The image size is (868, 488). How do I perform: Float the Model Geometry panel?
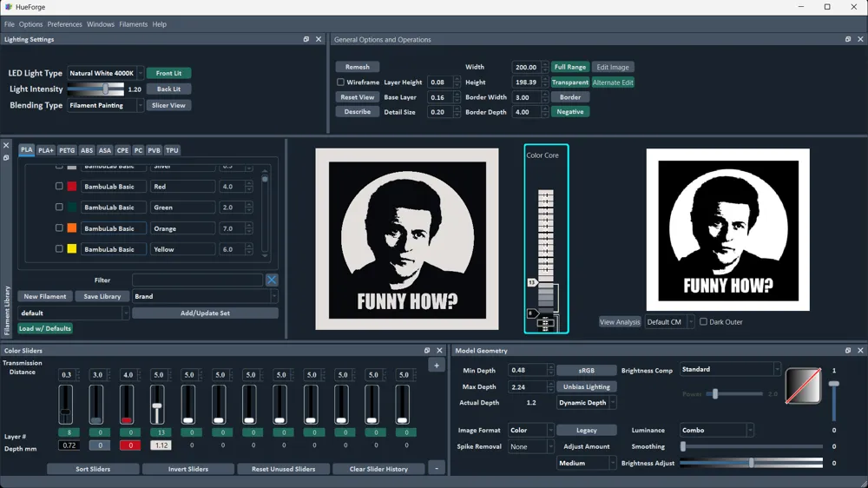tap(848, 351)
